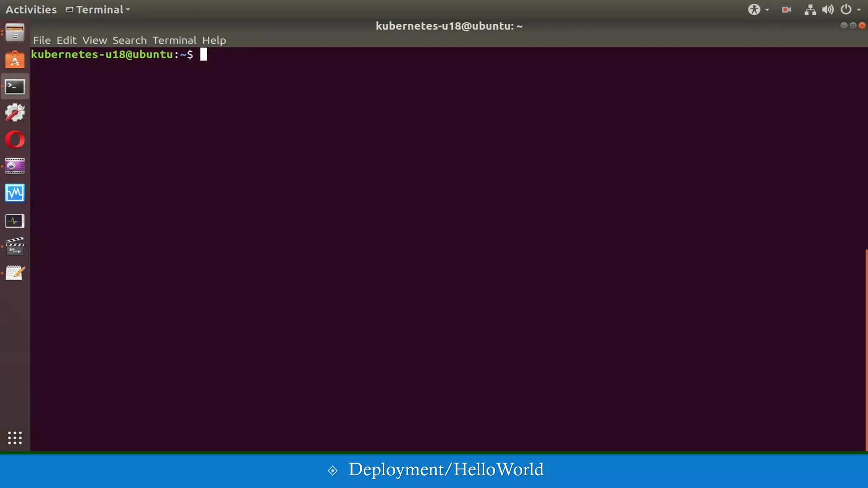Expand the system menu arrow beside power icon

(859, 10)
